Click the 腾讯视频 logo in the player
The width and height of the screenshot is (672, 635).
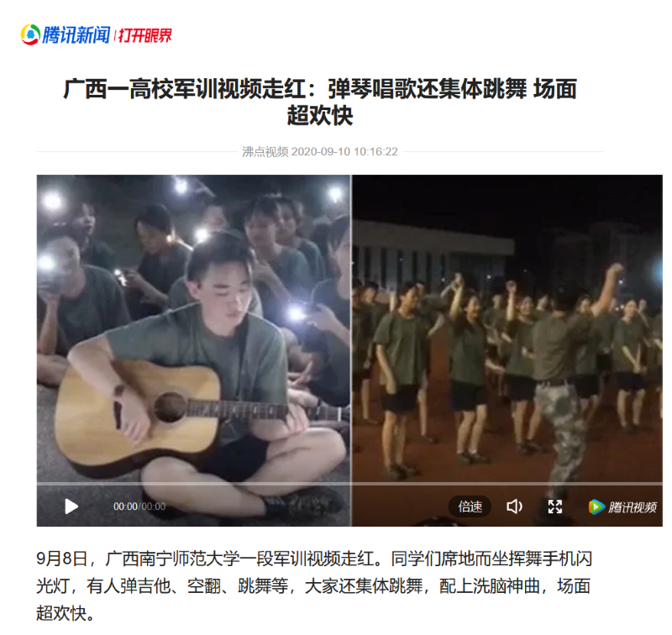point(622,506)
